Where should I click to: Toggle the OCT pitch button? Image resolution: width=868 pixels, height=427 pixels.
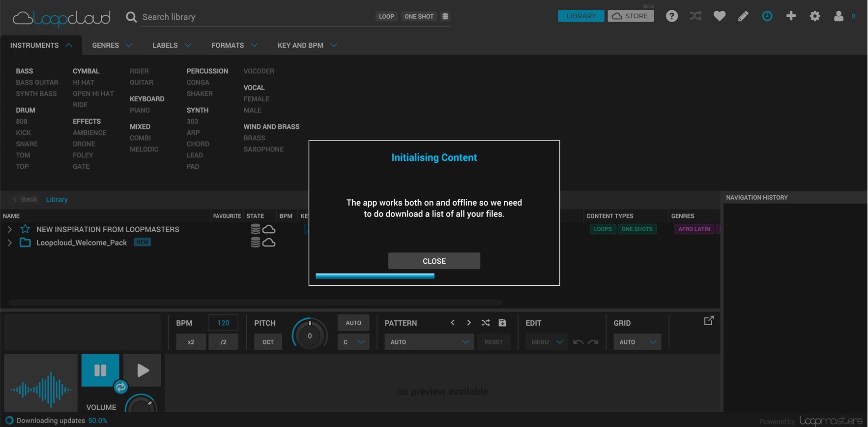[x=268, y=342]
